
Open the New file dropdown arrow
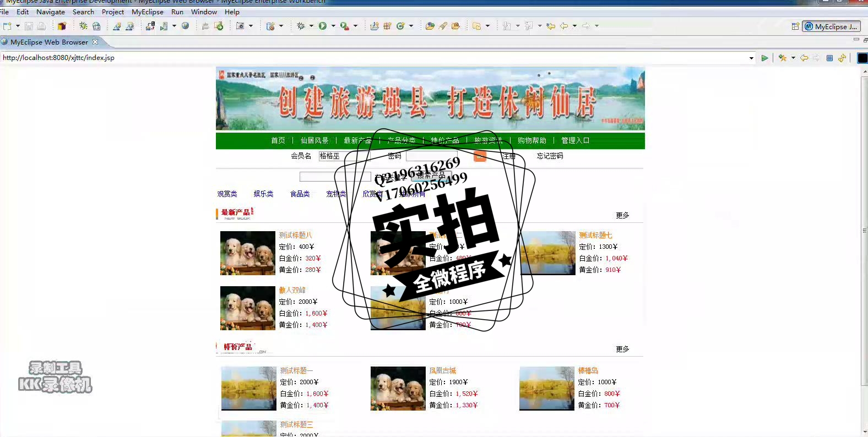click(x=18, y=26)
